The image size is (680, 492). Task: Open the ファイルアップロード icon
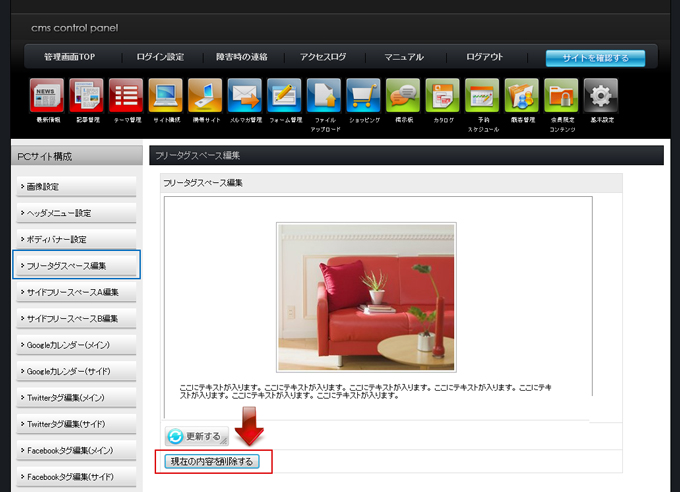click(324, 96)
